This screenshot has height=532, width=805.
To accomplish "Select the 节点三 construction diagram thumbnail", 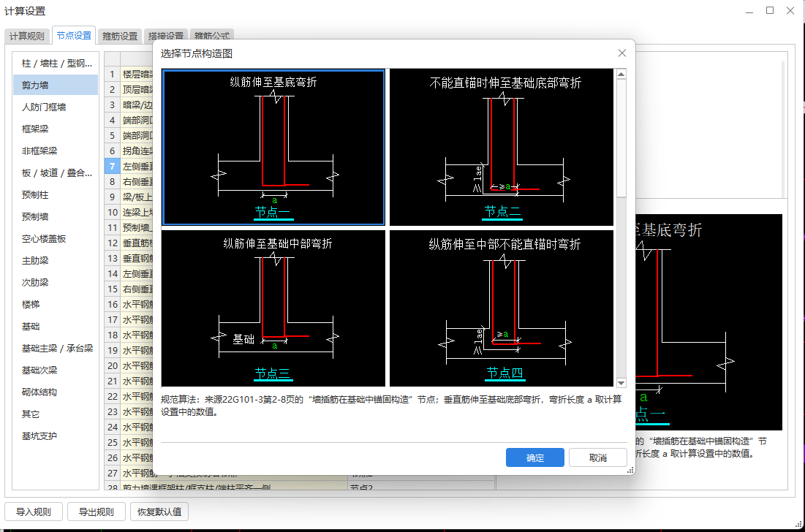I will (x=273, y=308).
